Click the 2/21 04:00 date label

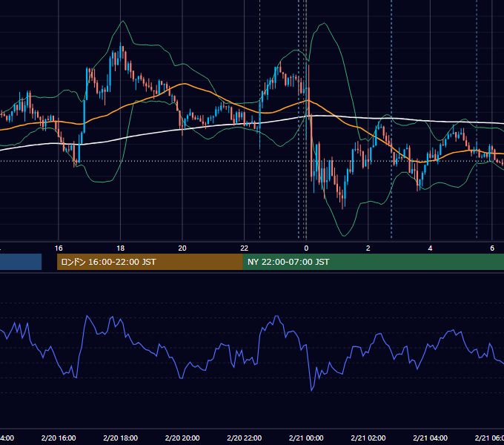430,438
